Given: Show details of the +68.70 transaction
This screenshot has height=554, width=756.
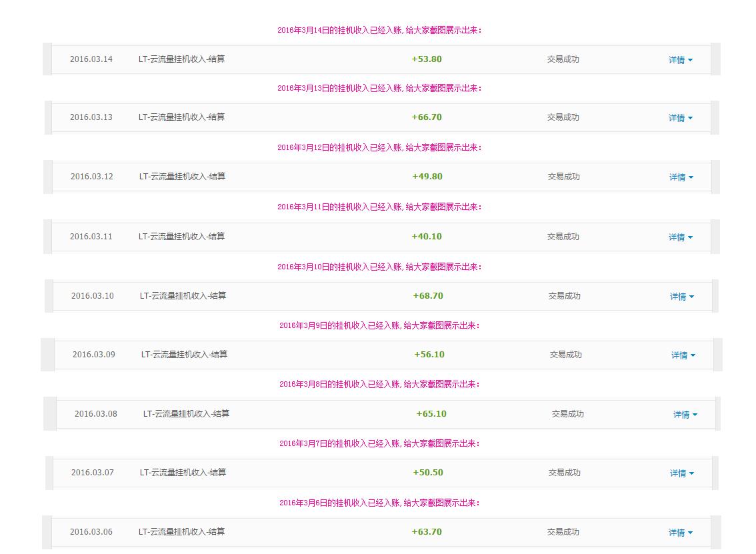Looking at the screenshot, I should tap(682, 296).
